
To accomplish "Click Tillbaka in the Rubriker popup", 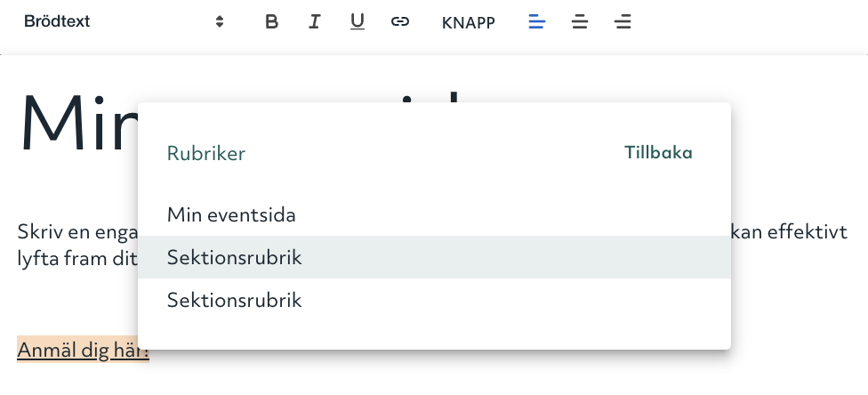I will tap(658, 152).
